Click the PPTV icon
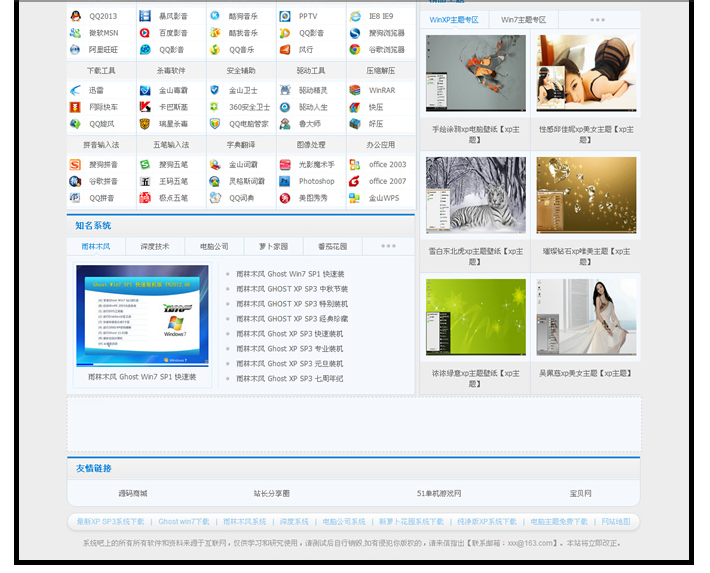 (285, 16)
